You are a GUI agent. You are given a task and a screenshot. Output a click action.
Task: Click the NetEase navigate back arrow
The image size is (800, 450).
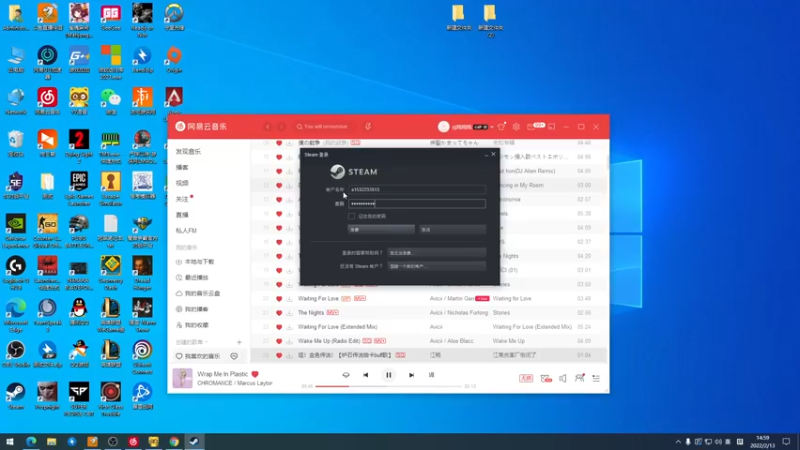[x=268, y=127]
